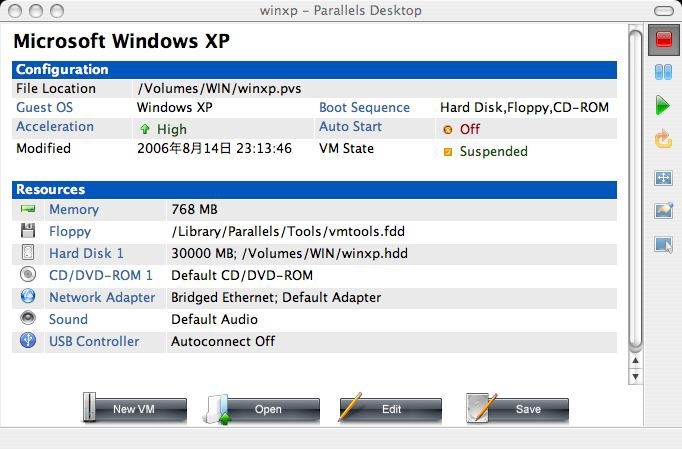
Task: Open Hard Disk 1 settings link
Action: [86, 253]
